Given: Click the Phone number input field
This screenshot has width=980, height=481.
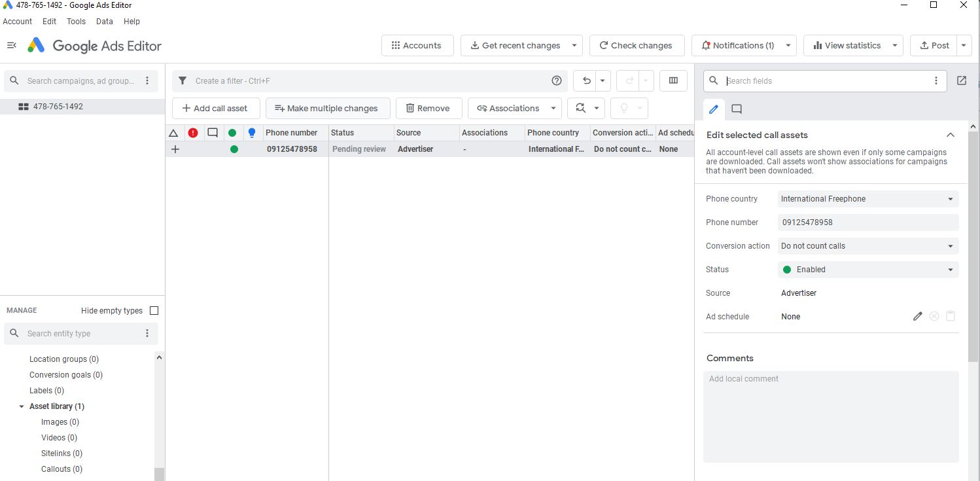Looking at the screenshot, I should (868, 223).
